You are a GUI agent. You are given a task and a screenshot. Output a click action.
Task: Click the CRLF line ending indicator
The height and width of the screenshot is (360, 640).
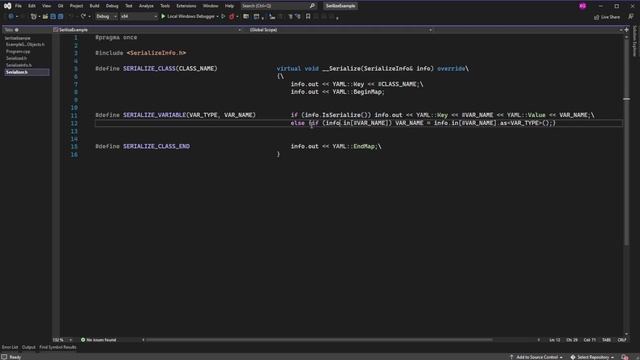[622, 340]
